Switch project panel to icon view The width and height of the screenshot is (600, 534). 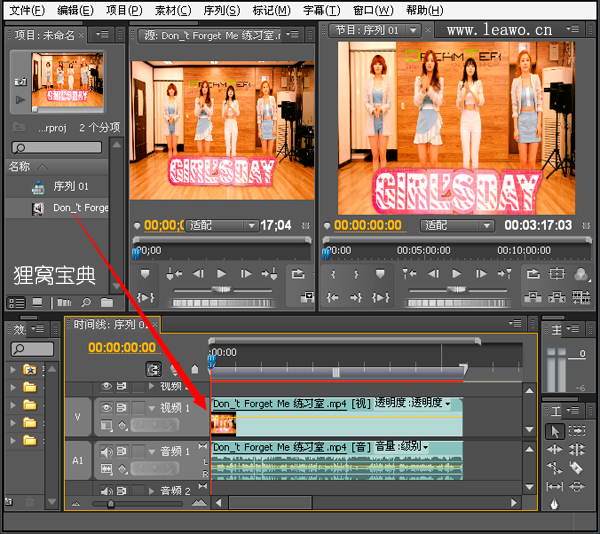(37, 303)
